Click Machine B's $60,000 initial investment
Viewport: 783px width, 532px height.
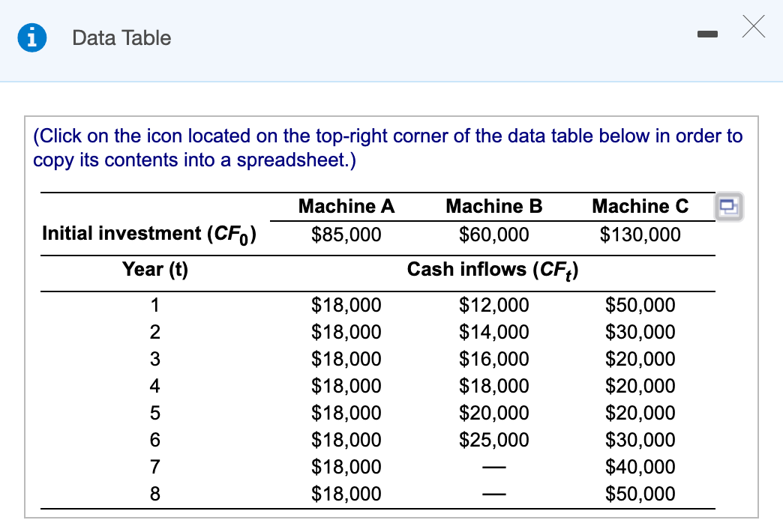point(493,235)
